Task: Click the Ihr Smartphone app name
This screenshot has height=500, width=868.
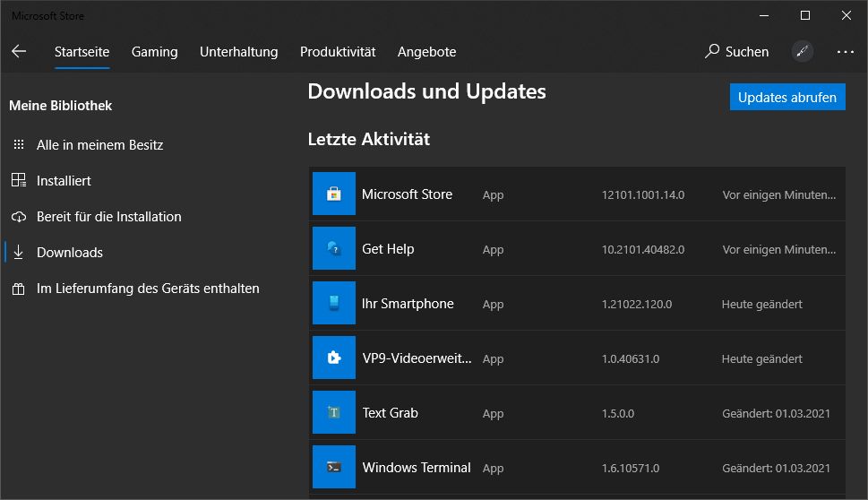Action: 408,304
